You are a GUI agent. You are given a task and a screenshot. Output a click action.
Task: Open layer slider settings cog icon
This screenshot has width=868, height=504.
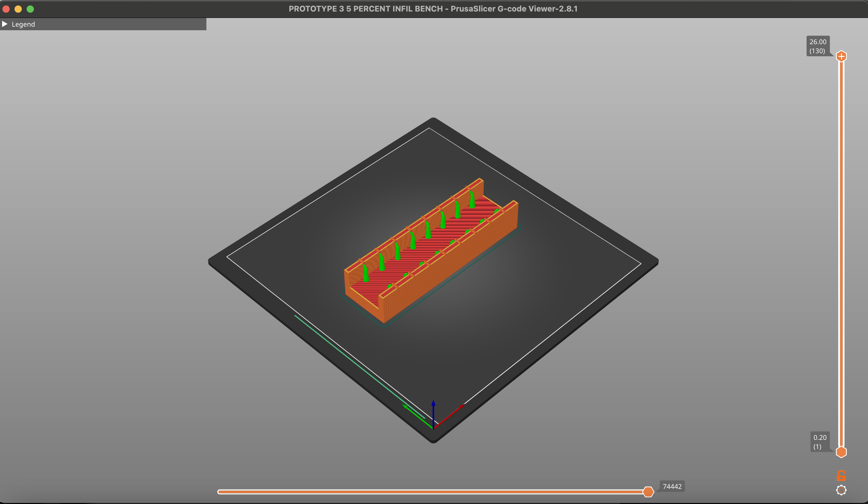pos(841,490)
